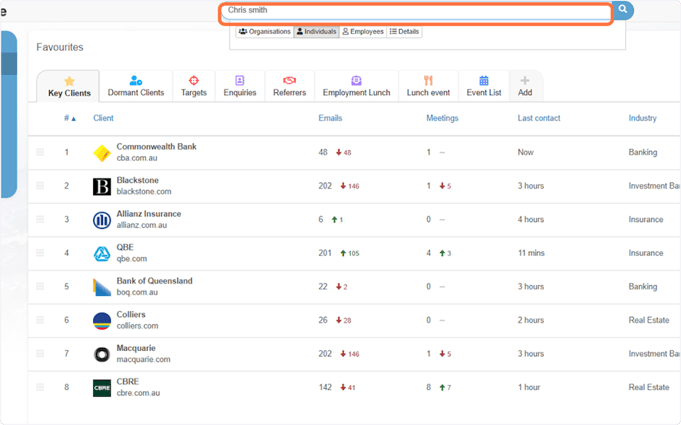Sort by the Emails column header
The height and width of the screenshot is (425, 681).
click(330, 118)
